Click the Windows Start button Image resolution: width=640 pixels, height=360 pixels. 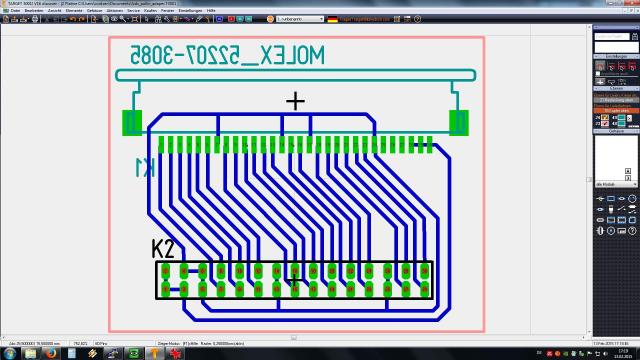click(x=9, y=353)
